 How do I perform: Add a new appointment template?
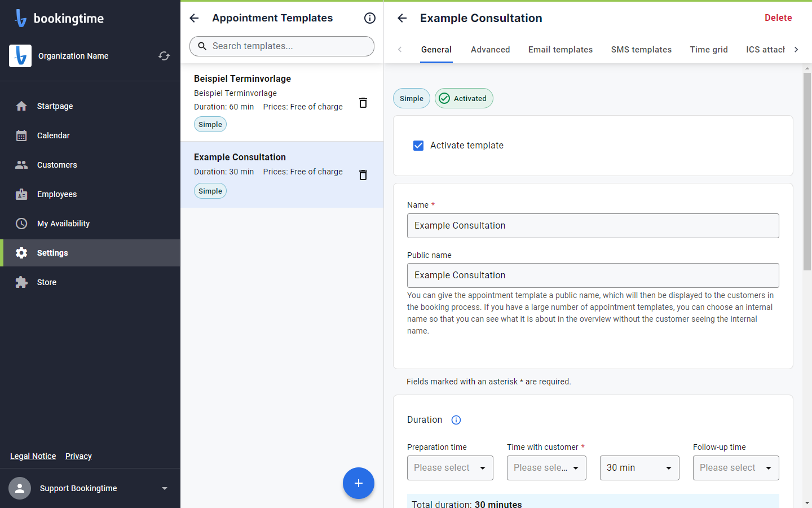click(359, 483)
